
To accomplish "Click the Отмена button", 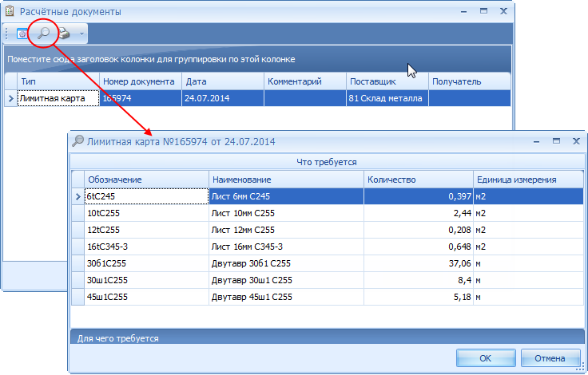I will 550,357.
